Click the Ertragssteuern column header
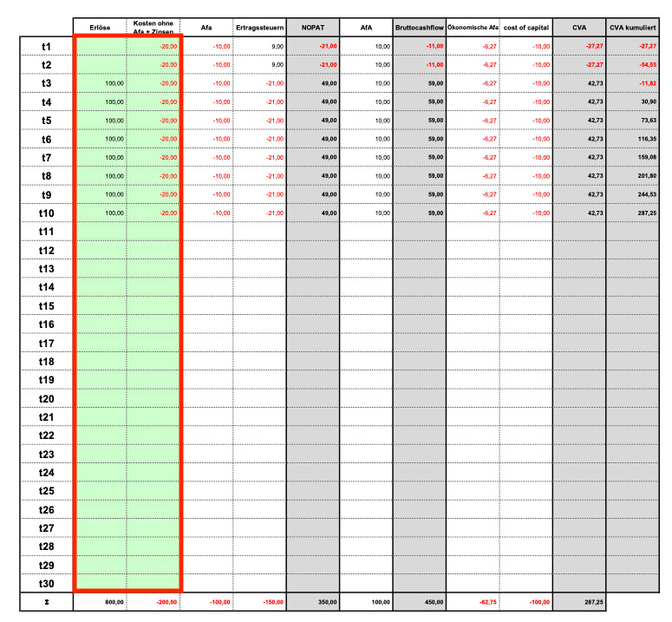The width and height of the screenshot is (672, 622). pos(260,28)
